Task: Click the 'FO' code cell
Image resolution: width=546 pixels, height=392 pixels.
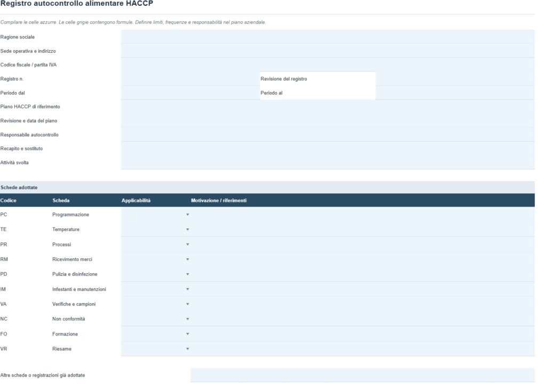Action: coord(4,334)
